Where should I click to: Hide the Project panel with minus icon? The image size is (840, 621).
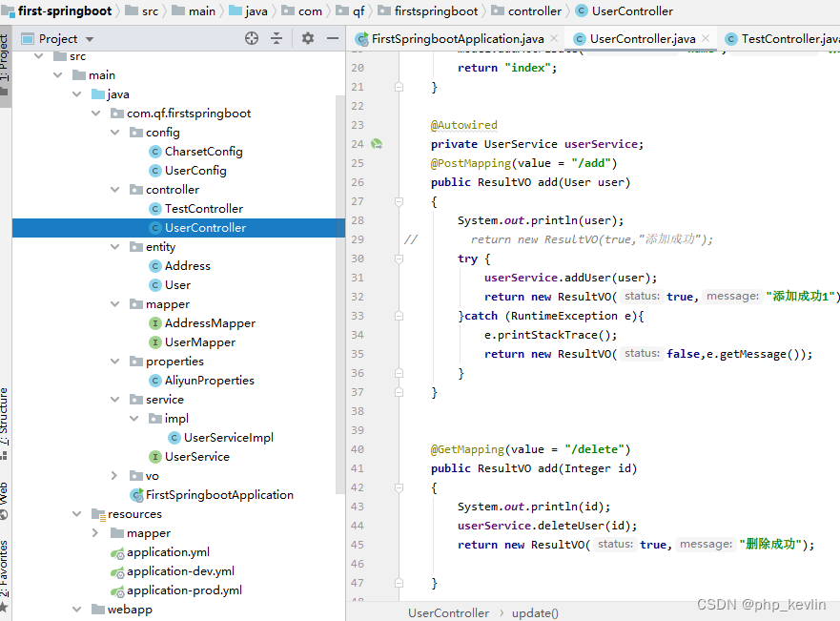tap(333, 38)
